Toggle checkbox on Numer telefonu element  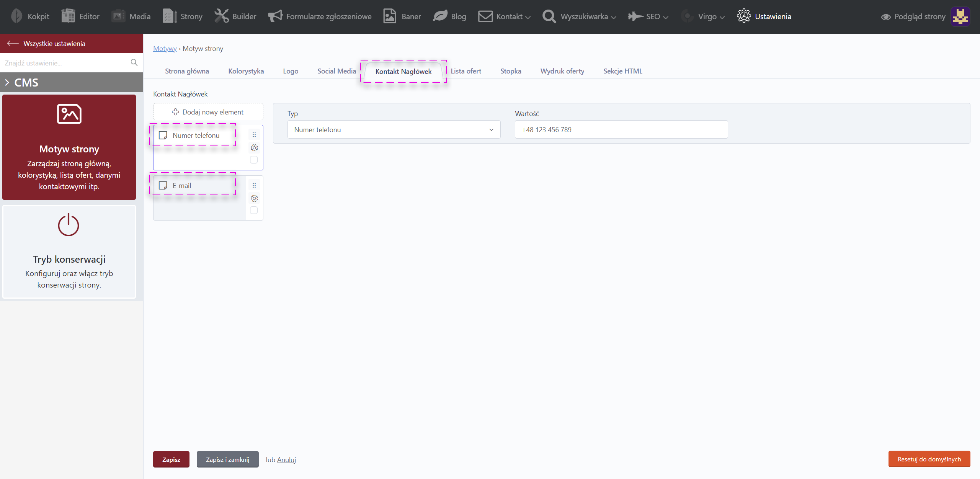click(x=254, y=160)
